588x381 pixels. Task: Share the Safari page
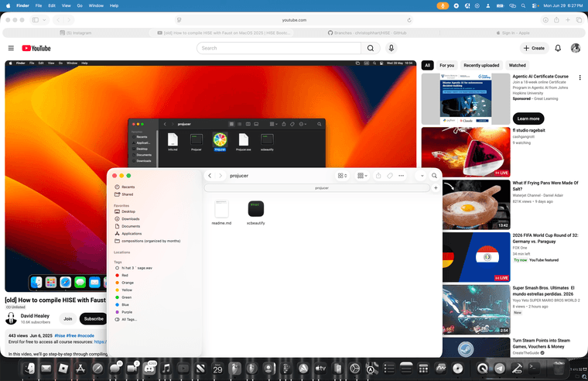pyautogui.click(x=556, y=20)
